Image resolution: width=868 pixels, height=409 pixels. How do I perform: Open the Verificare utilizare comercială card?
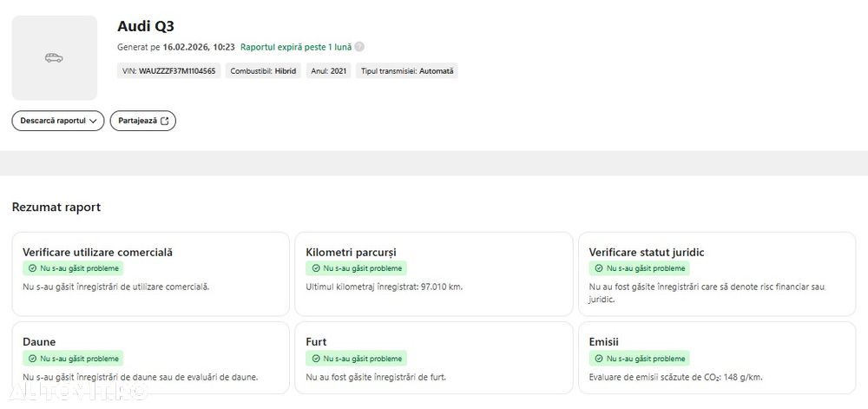click(150, 274)
